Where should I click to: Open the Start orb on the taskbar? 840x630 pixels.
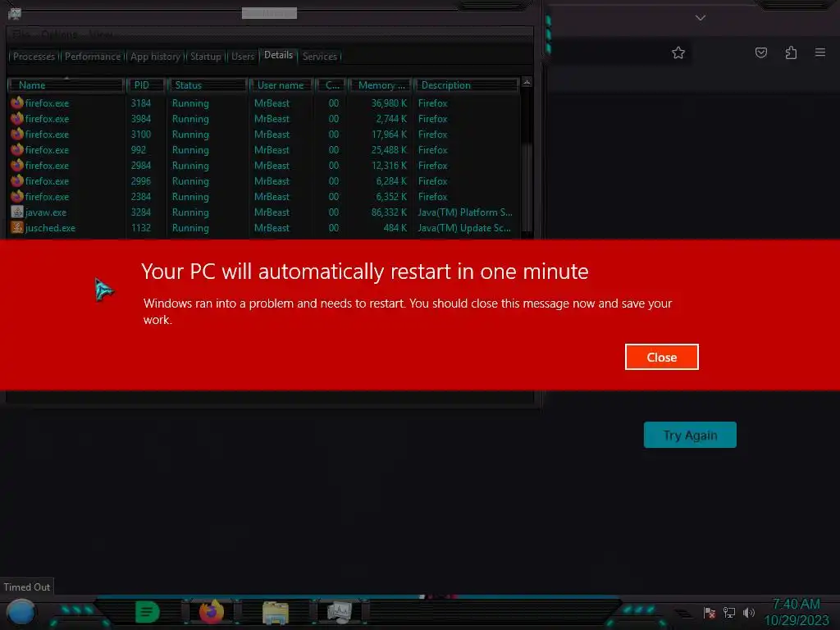[21, 612]
